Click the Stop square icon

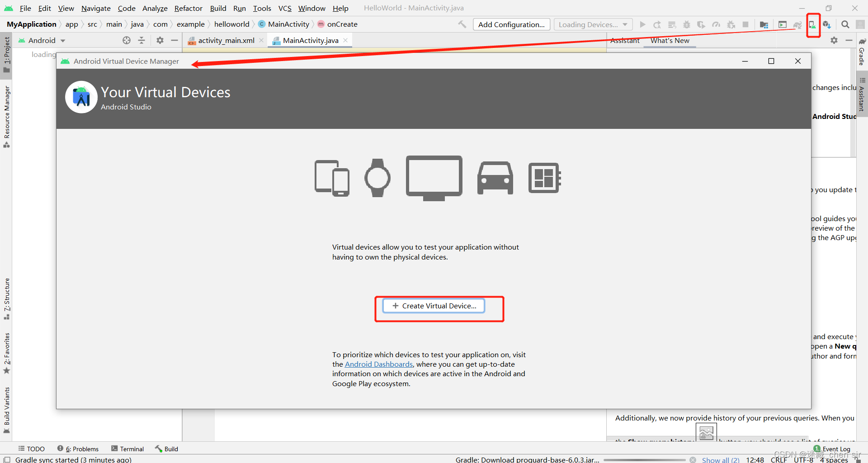coord(745,24)
